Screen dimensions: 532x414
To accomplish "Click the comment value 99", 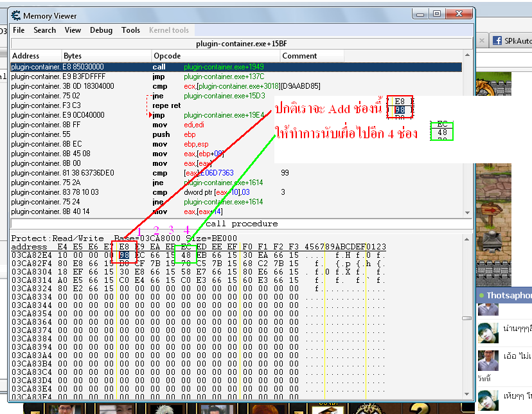I will click(285, 173).
